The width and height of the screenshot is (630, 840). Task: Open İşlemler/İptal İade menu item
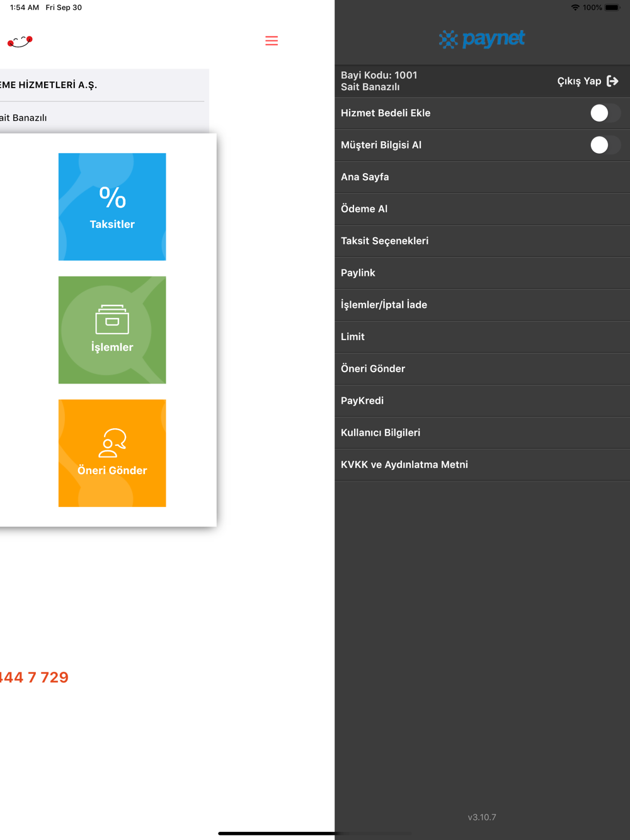click(483, 305)
